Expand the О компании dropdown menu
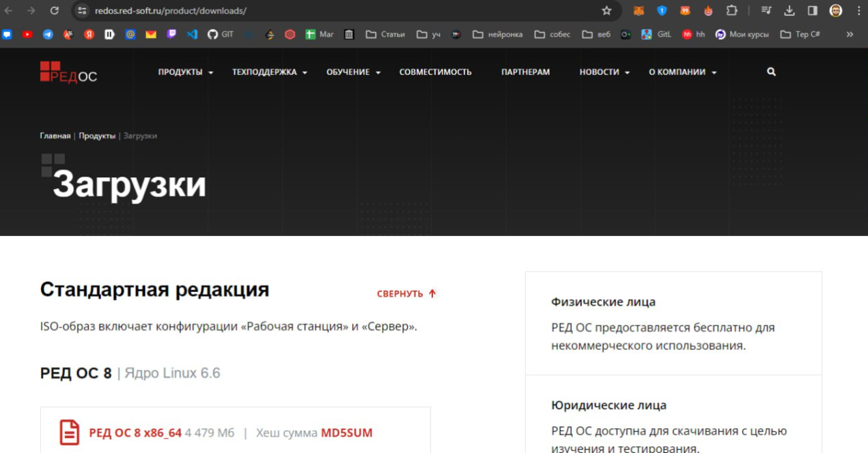Screen dimensions: 868x453 pos(682,72)
